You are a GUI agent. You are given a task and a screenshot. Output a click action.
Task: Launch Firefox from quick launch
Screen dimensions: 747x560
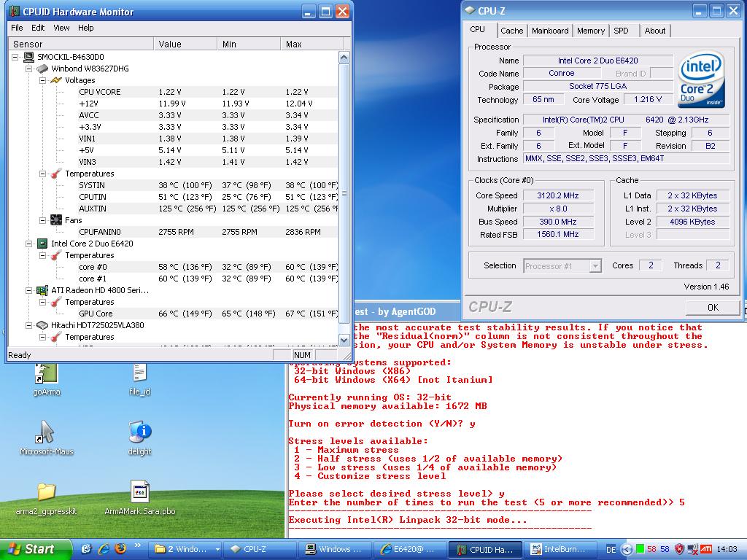(120, 549)
